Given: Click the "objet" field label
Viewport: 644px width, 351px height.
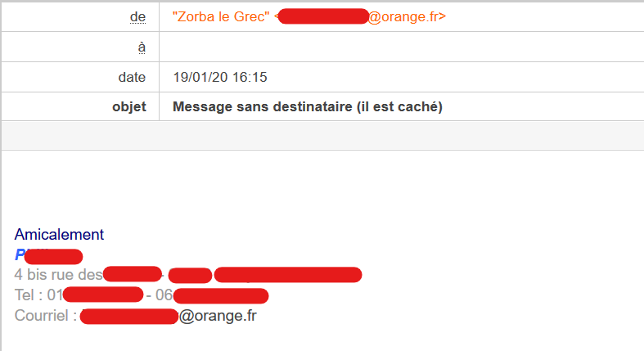Looking at the screenshot, I should pyautogui.click(x=128, y=106).
